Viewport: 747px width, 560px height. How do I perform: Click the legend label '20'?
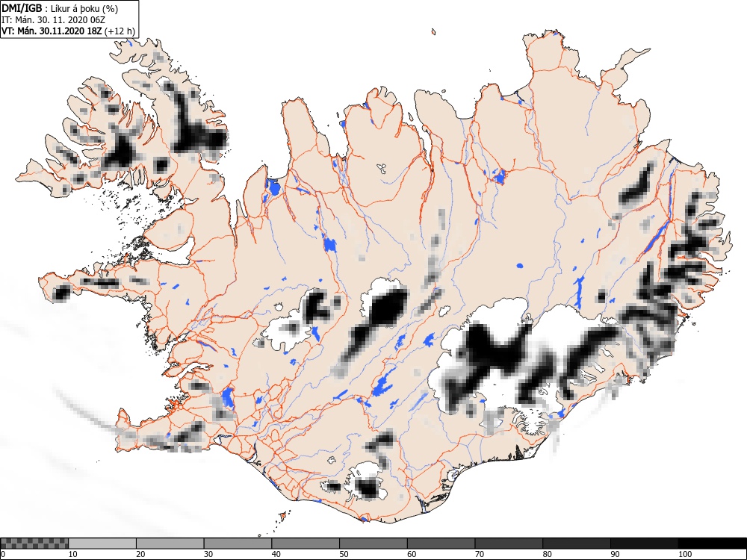(140, 554)
